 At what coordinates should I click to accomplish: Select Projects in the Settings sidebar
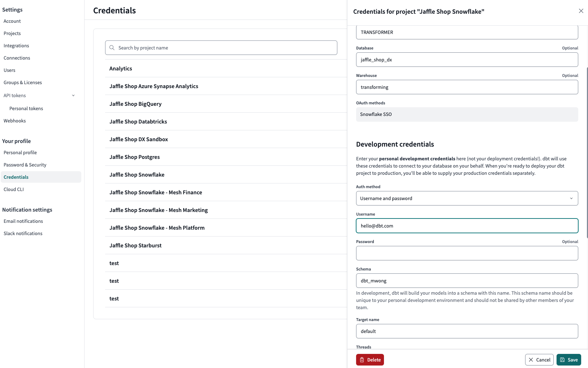pos(12,33)
